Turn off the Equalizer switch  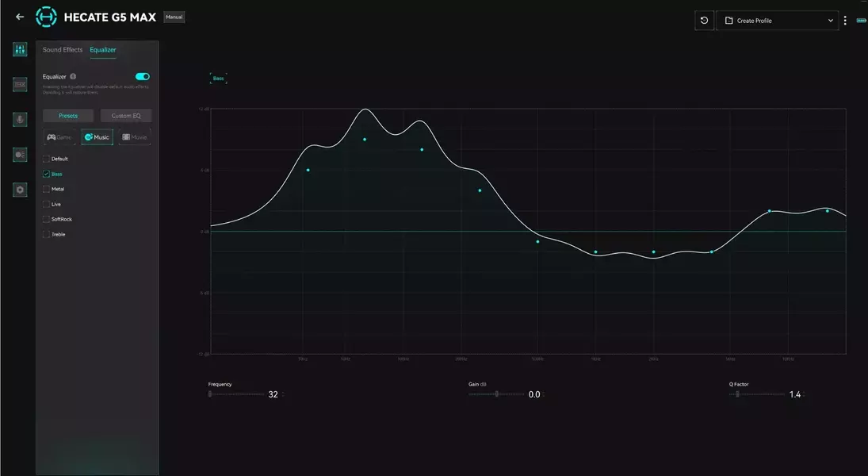(142, 76)
